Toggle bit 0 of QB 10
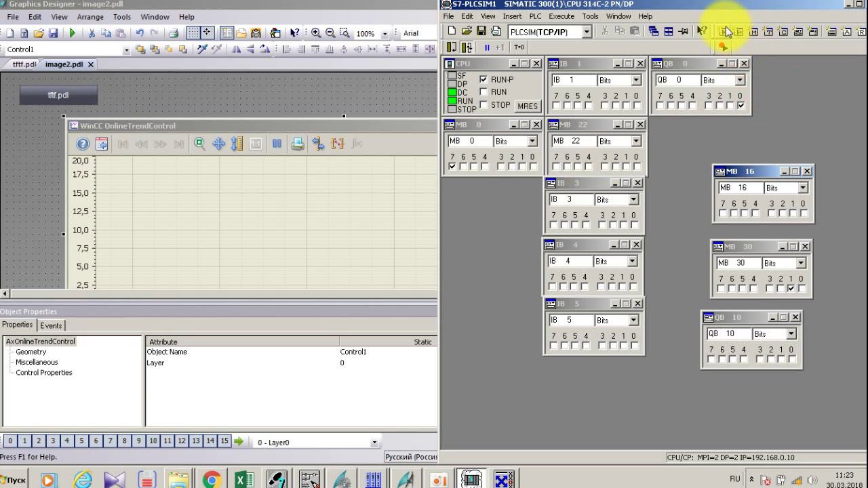Screen dimensions: 868x488 (x=791, y=359)
